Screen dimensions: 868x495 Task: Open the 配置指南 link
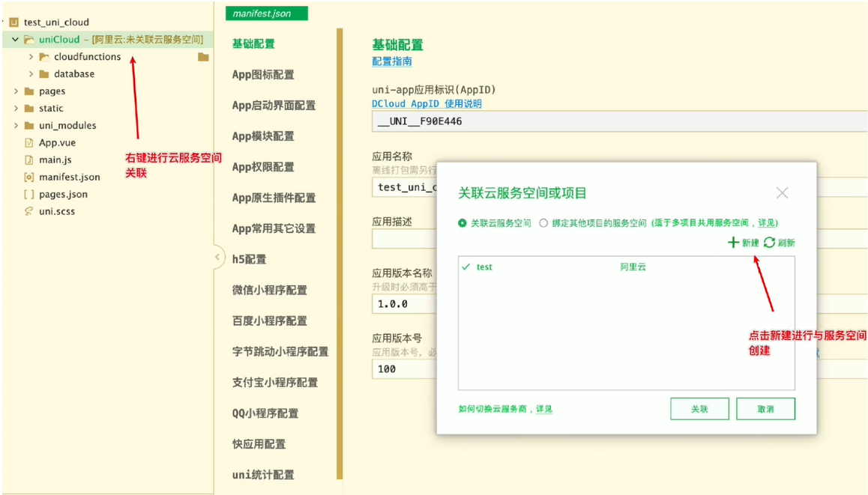click(392, 61)
